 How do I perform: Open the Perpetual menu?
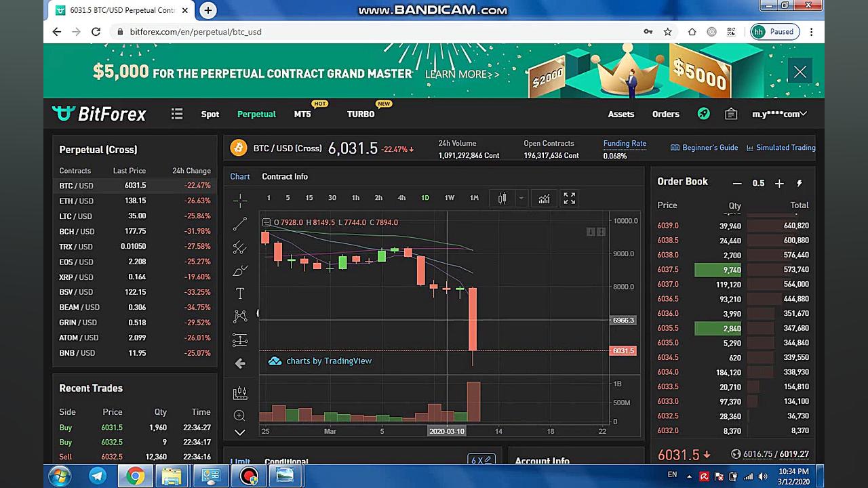(256, 114)
